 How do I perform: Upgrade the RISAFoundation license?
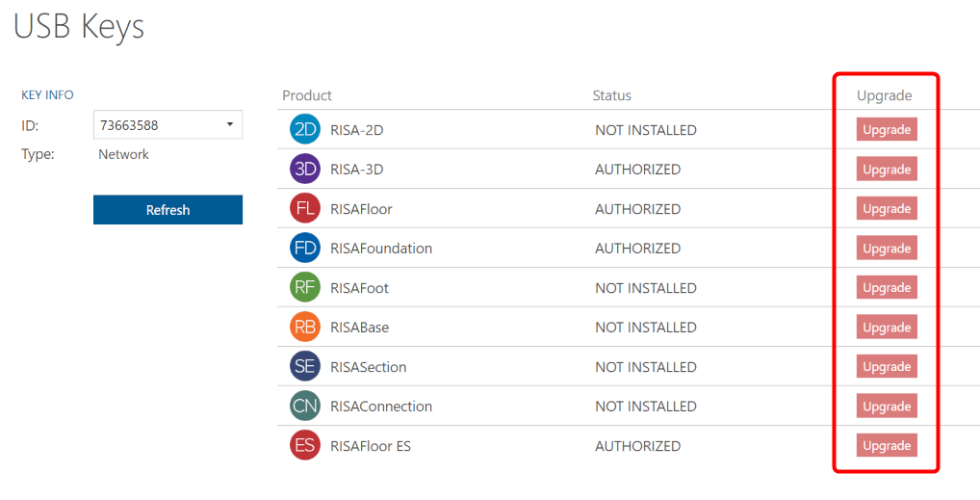click(x=887, y=249)
